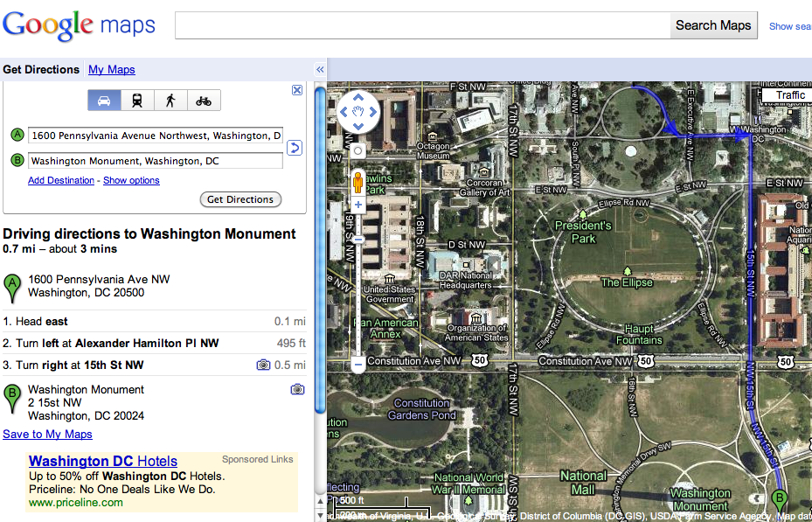This screenshot has width=812, height=522.
Task: Close the directions form panel
Action: coord(296,90)
